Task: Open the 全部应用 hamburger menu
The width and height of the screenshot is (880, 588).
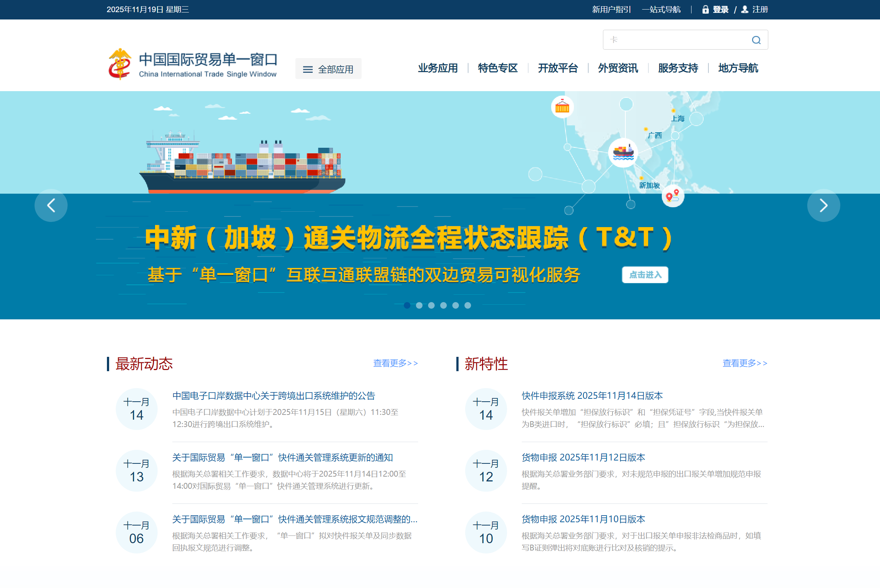Action: point(328,69)
